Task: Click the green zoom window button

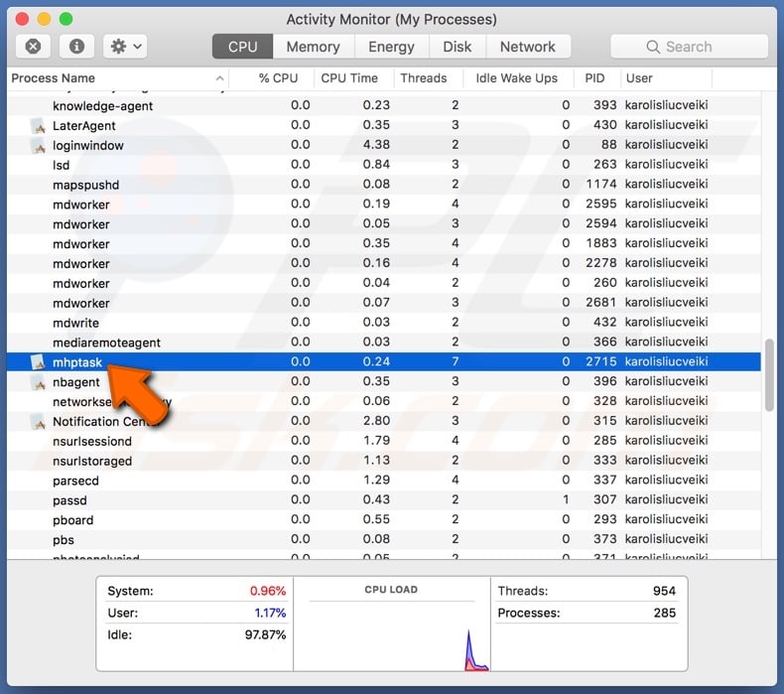Action: (x=66, y=19)
